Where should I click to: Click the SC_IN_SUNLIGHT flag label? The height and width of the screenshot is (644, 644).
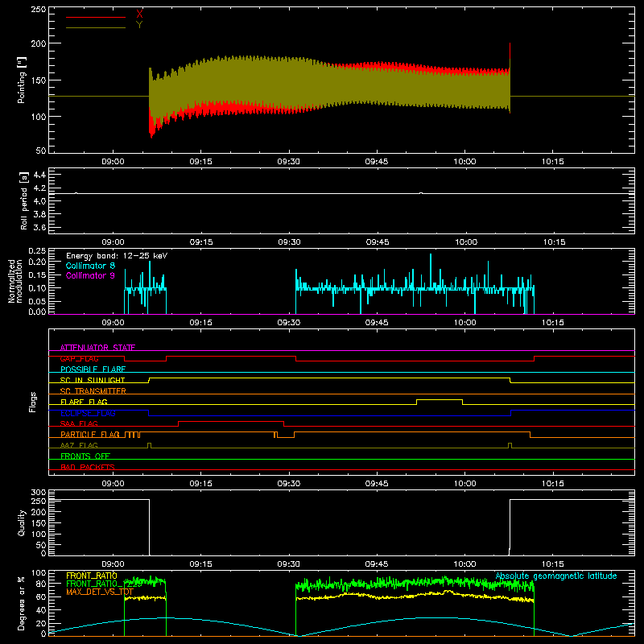pyautogui.click(x=93, y=380)
